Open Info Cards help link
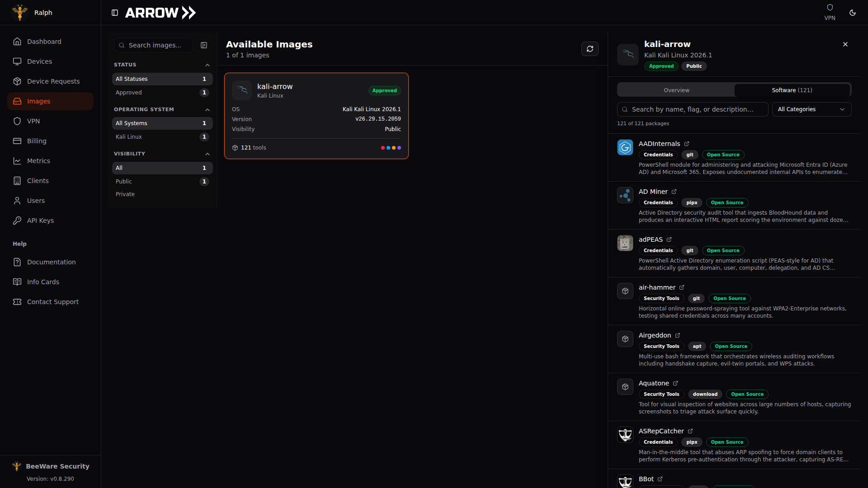Viewport: 868px width, 488px height. click(x=50, y=282)
